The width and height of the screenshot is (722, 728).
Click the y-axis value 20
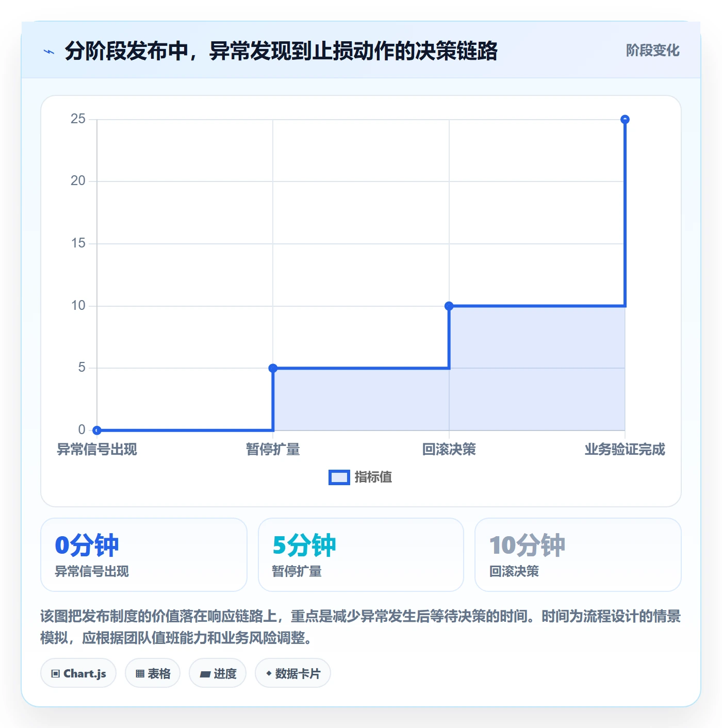tap(78, 181)
